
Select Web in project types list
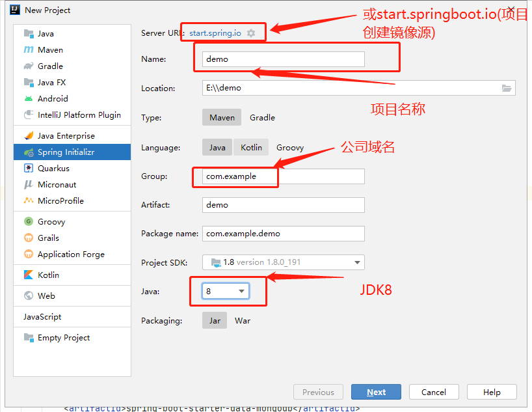[x=72, y=296]
